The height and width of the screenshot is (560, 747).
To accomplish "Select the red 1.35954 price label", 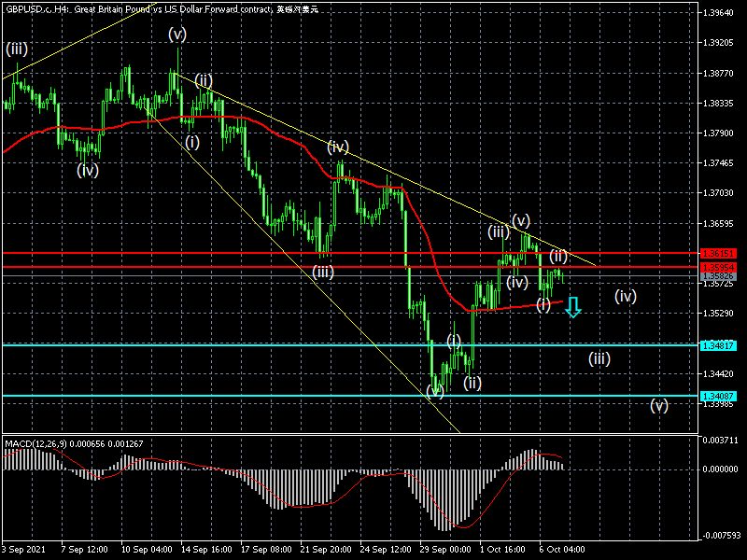I will 719,268.
